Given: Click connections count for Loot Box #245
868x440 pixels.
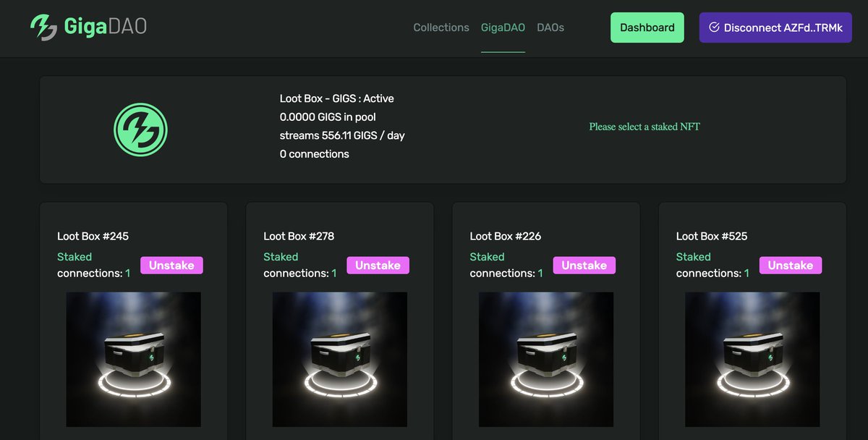Looking at the screenshot, I should (x=94, y=274).
